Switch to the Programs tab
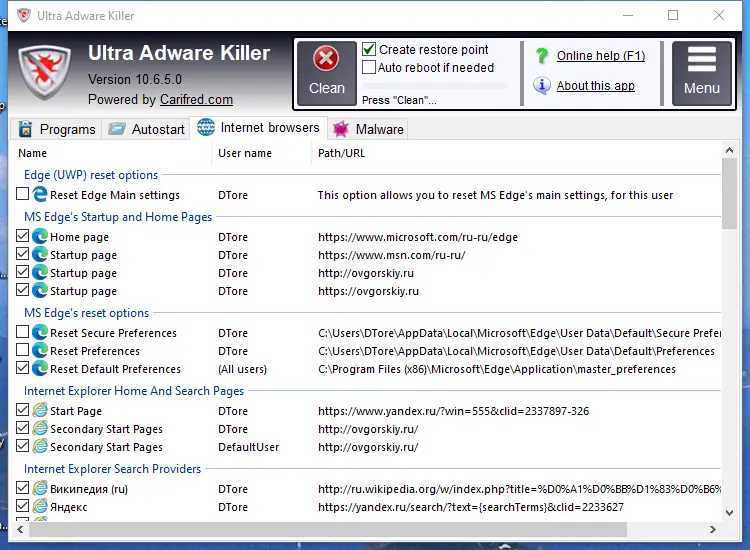Screen dimensions: 750x550 pos(57,129)
